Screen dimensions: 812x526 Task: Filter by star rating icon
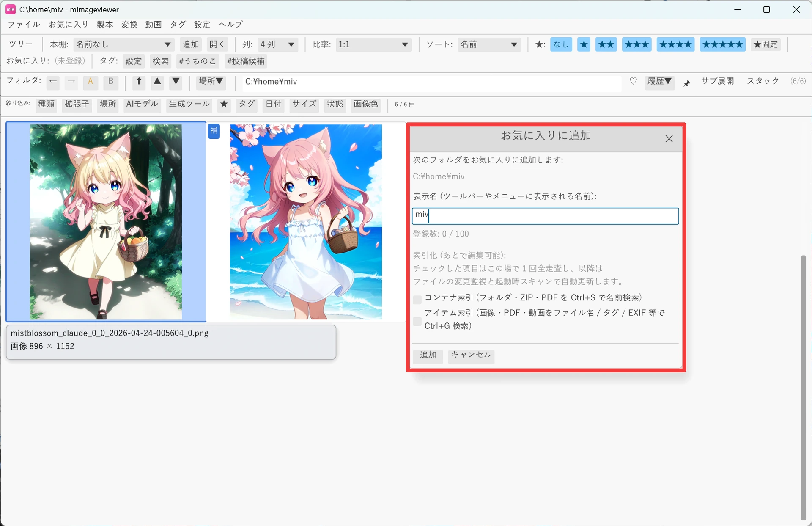click(x=224, y=104)
